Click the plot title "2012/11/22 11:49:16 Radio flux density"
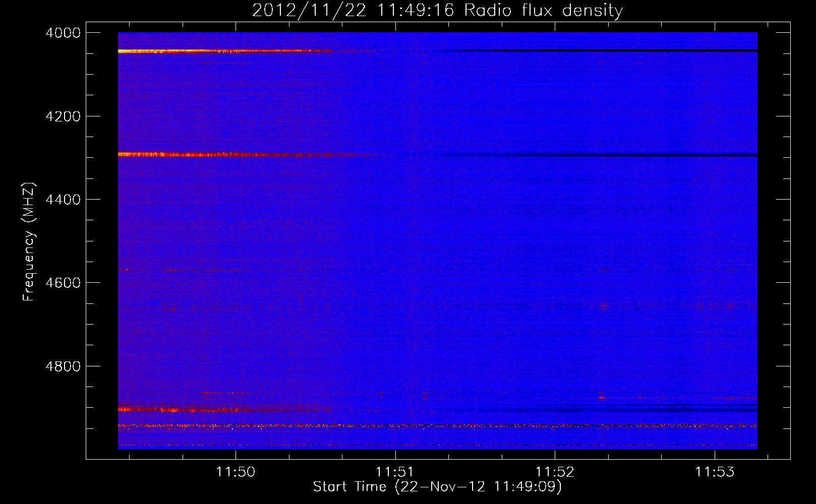816x504 pixels. [437, 10]
